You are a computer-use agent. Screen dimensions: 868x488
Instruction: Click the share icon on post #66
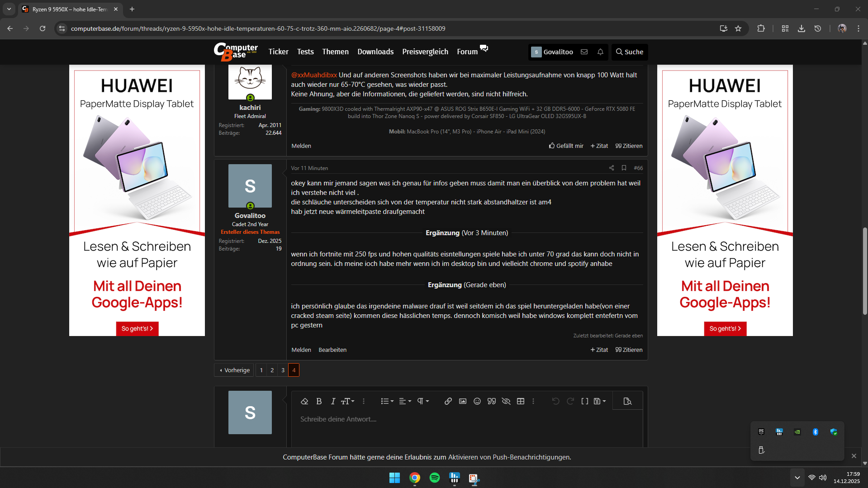click(x=612, y=168)
